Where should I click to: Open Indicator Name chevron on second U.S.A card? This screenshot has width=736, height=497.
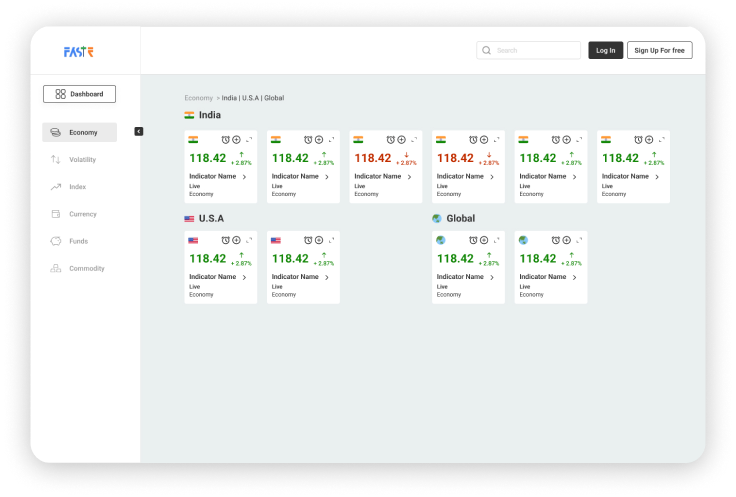click(x=327, y=277)
